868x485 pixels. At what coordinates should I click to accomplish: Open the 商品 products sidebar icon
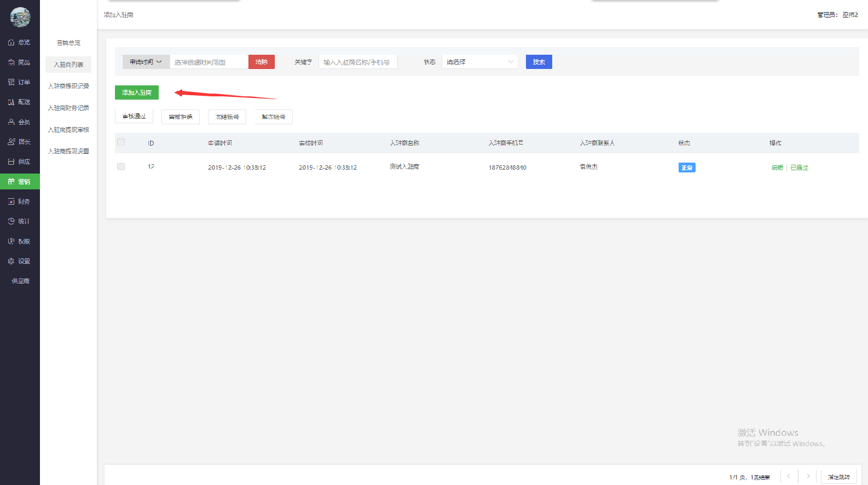tap(11, 62)
